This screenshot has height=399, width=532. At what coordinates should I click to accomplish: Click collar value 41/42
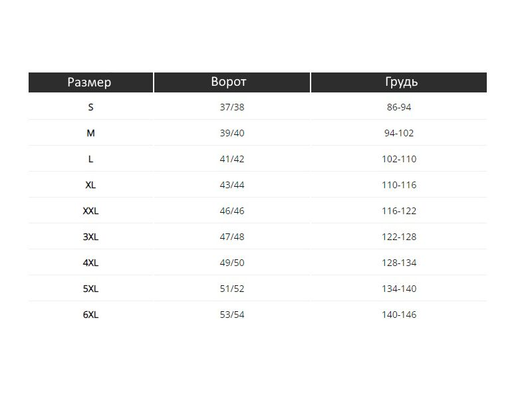pyautogui.click(x=232, y=159)
